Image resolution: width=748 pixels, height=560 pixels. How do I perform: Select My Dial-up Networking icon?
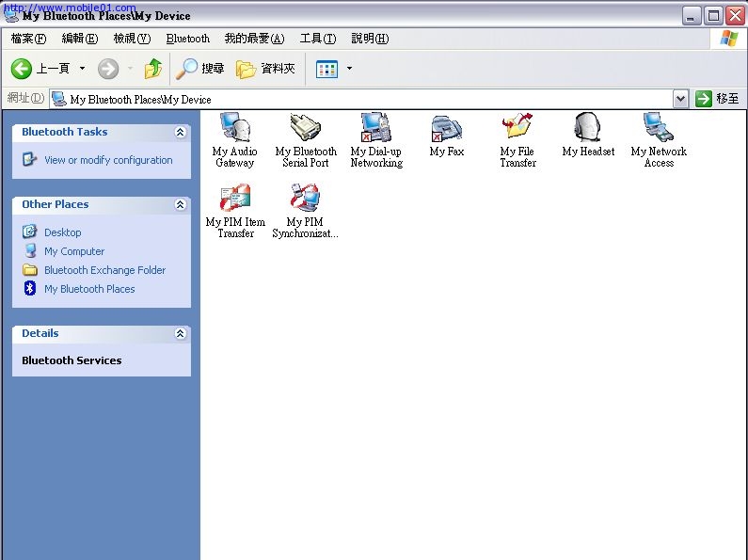376,127
